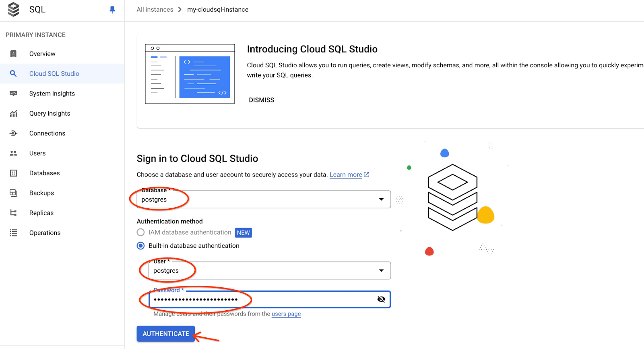
Task: Click the Query insights chart icon
Action: click(x=13, y=114)
